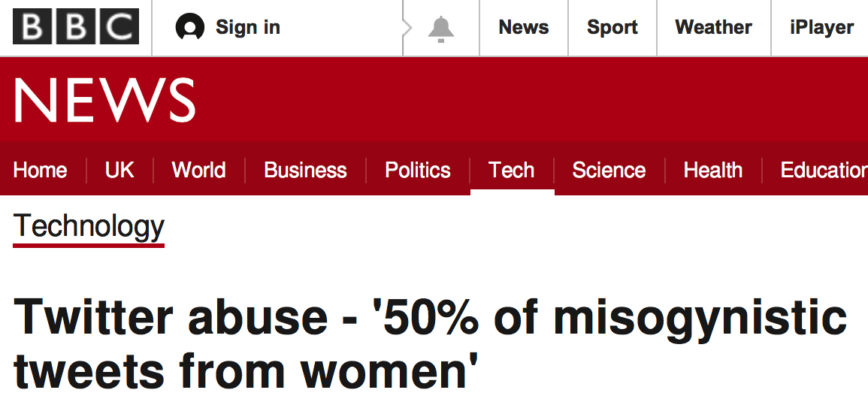Switch to the Health tab
This screenshot has height=405, width=868.
713,171
